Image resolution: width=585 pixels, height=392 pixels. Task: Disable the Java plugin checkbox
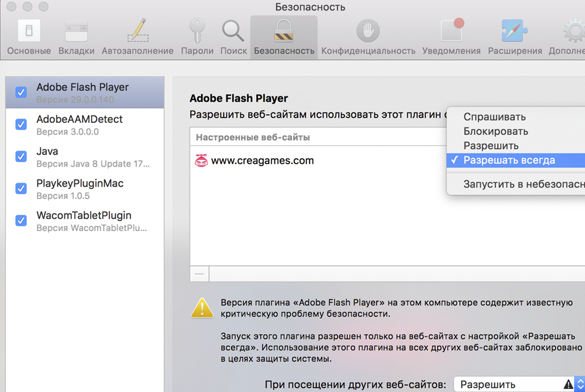[21, 157]
